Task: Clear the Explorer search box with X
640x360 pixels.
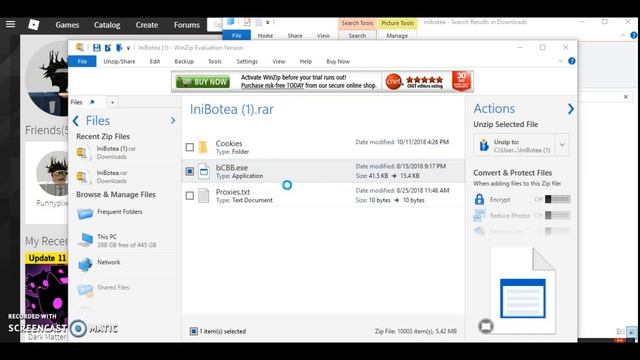Action: coord(626,97)
